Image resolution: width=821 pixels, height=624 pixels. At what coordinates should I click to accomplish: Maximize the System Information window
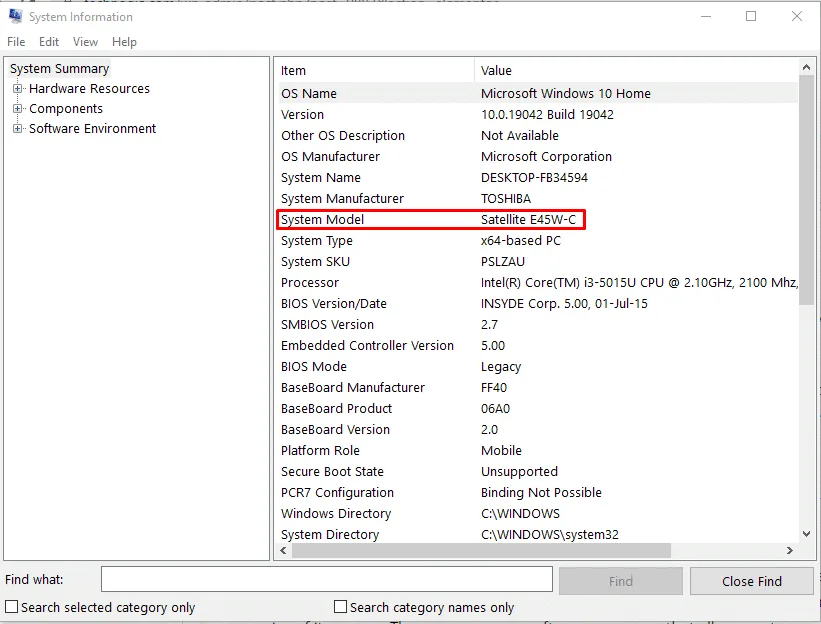(751, 16)
